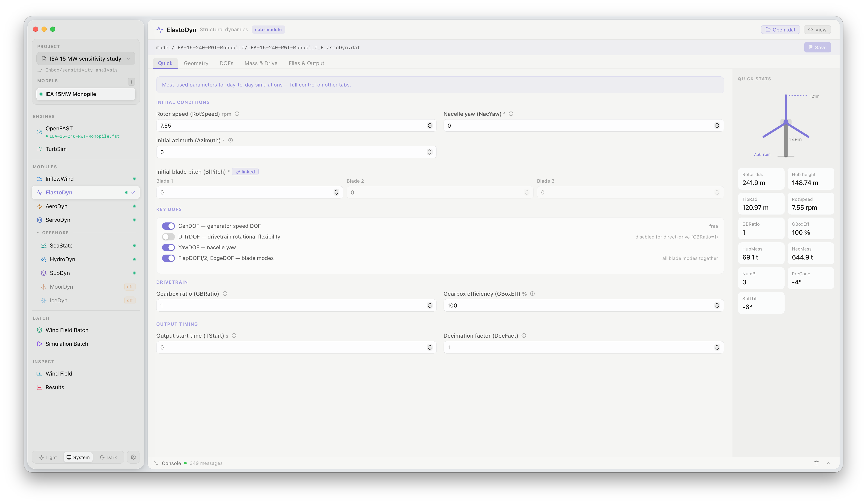Viewport: 867px width, 504px height.
Task: Show info for Gearbox efficiency parameter
Action: click(532, 294)
